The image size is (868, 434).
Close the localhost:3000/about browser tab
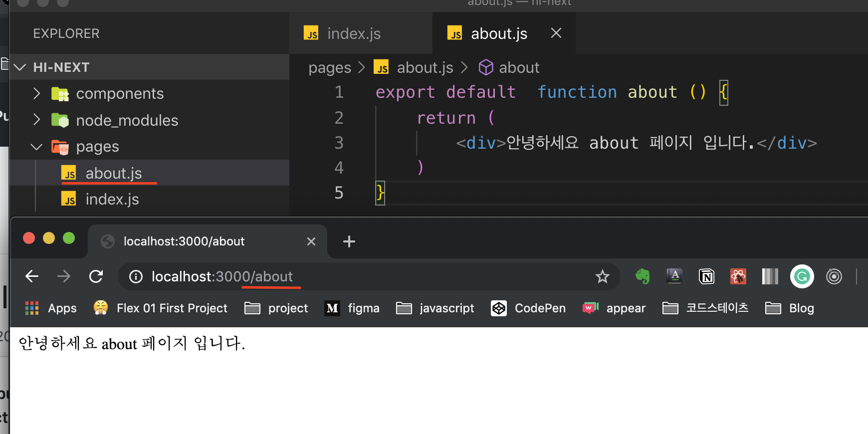311,241
